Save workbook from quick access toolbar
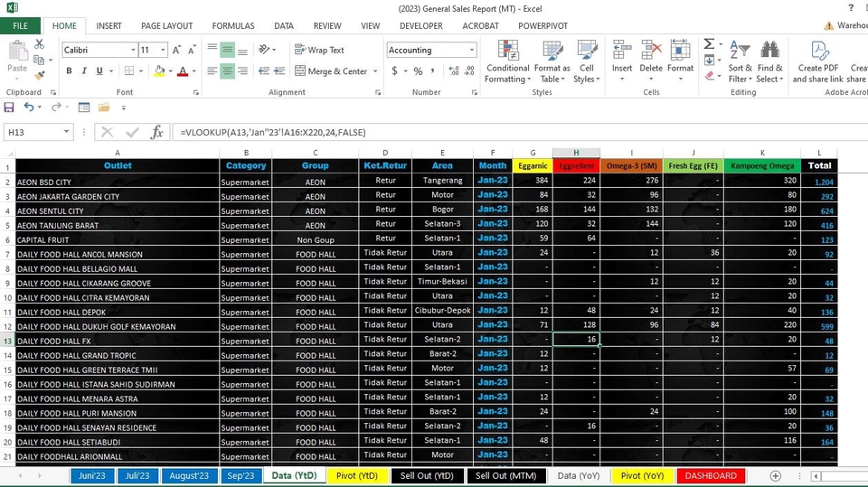Viewport: 868px width, 487px height. 9,108
